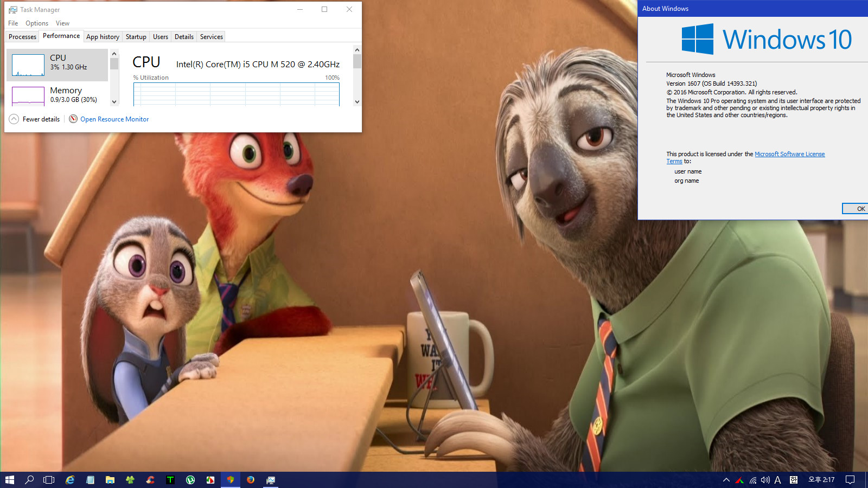Launch CCleaner from the taskbar

pos(150,480)
